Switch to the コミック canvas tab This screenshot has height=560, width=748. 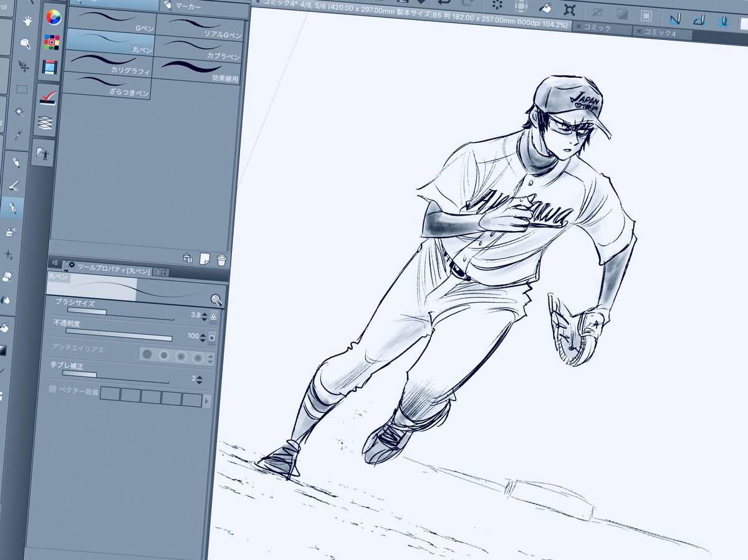603,27
